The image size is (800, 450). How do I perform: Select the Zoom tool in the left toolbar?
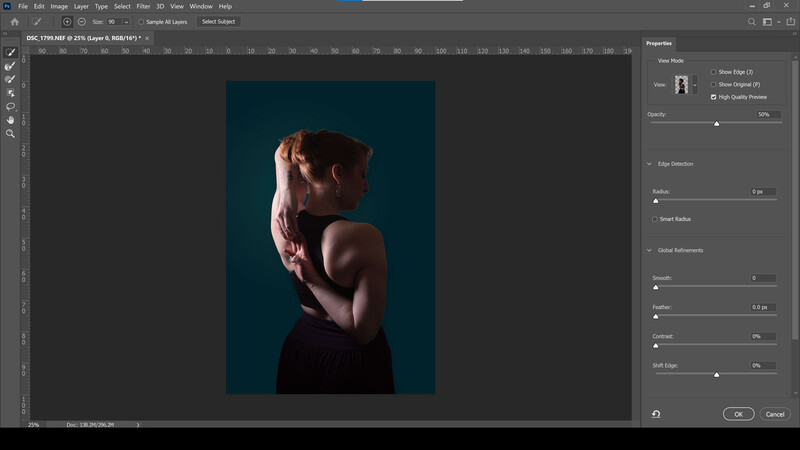pyautogui.click(x=10, y=133)
